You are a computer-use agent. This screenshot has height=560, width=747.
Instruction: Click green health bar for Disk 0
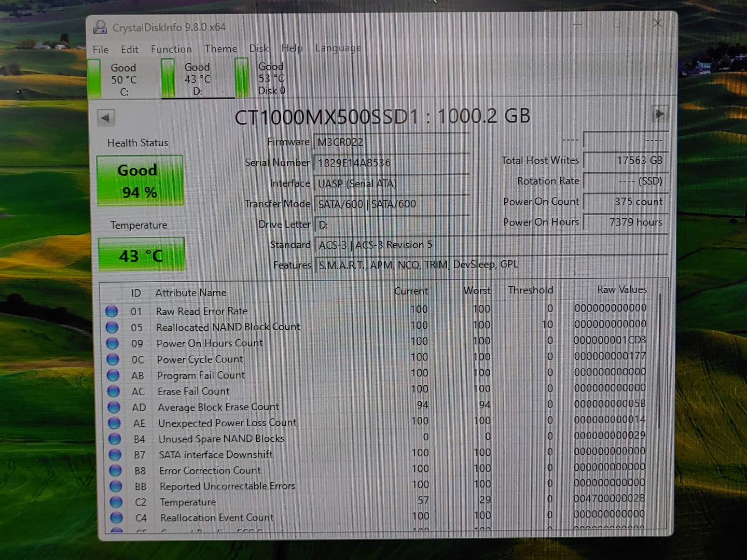(x=242, y=78)
